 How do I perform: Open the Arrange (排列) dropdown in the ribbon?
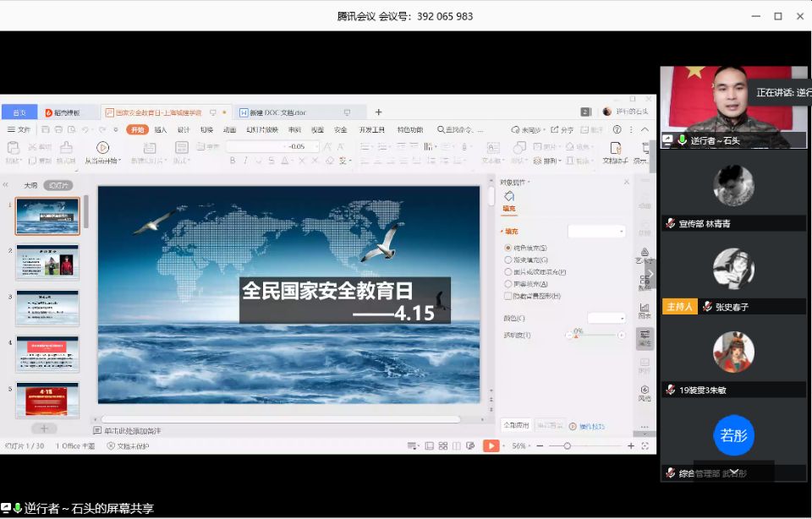pos(548,161)
